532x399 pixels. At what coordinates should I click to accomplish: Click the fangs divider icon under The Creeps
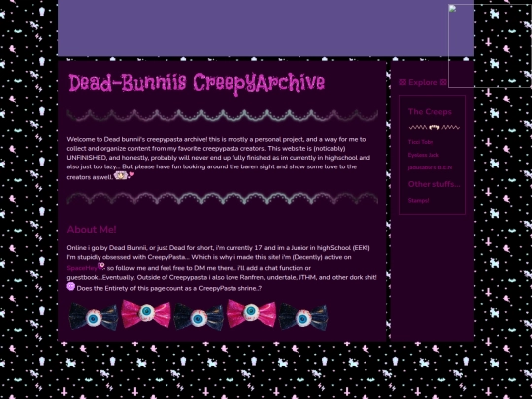tap(433, 127)
